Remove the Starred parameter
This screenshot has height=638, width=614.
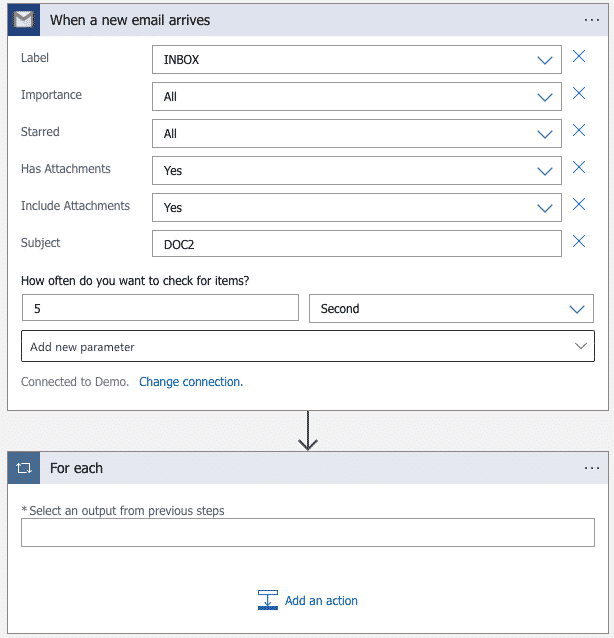tap(579, 131)
